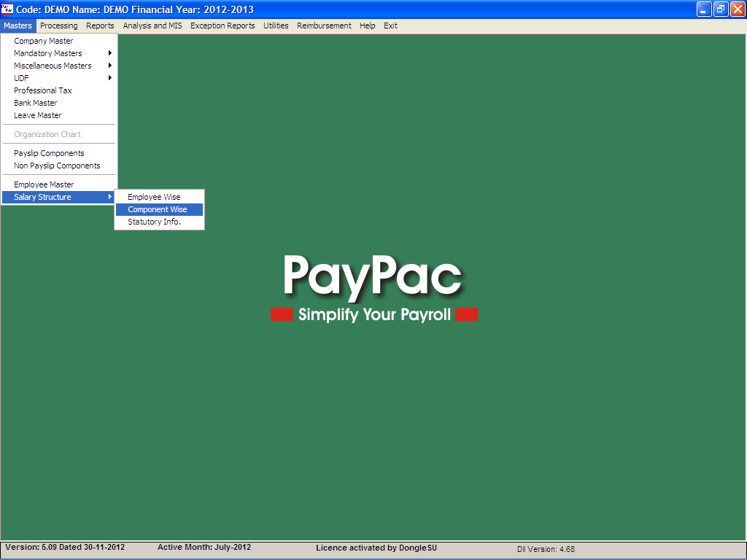This screenshot has width=747, height=560.
Task: Expand the Miscellaneous Masters submenu
Action: (x=58, y=66)
